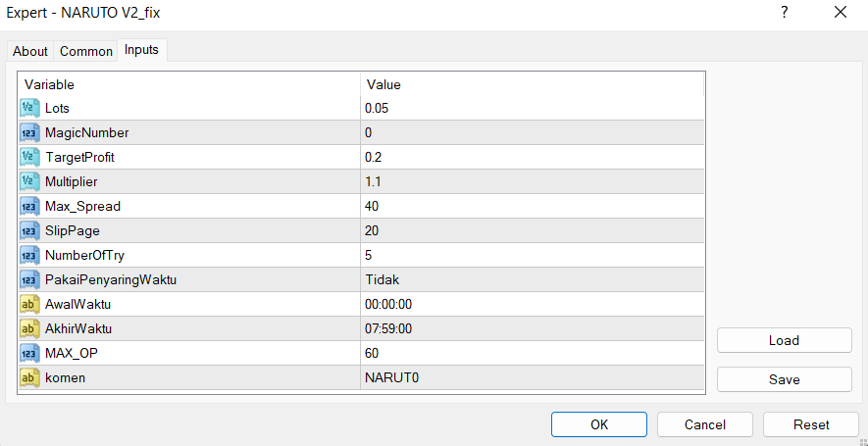Select the Inputs tab
Screen dimensions: 868x446
(141, 50)
